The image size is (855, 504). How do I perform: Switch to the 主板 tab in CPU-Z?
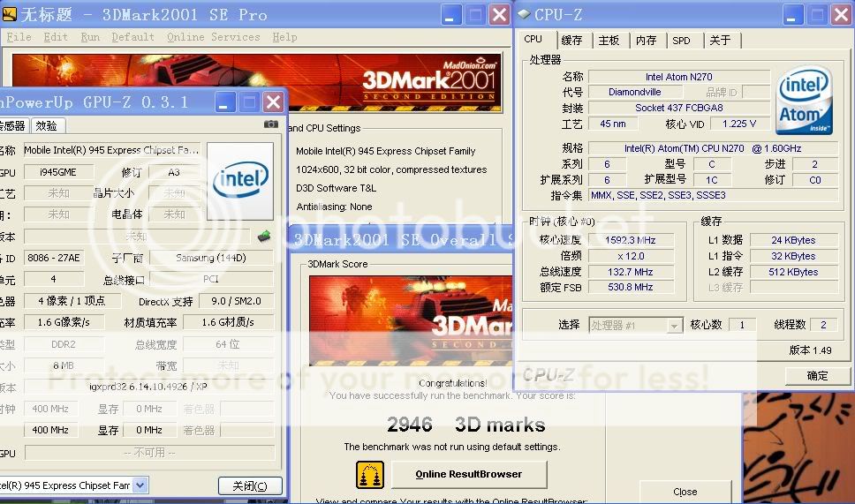[x=609, y=41]
